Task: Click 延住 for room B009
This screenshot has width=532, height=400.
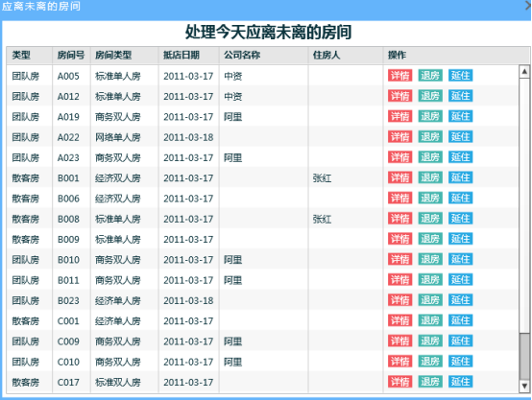Action: (460, 239)
